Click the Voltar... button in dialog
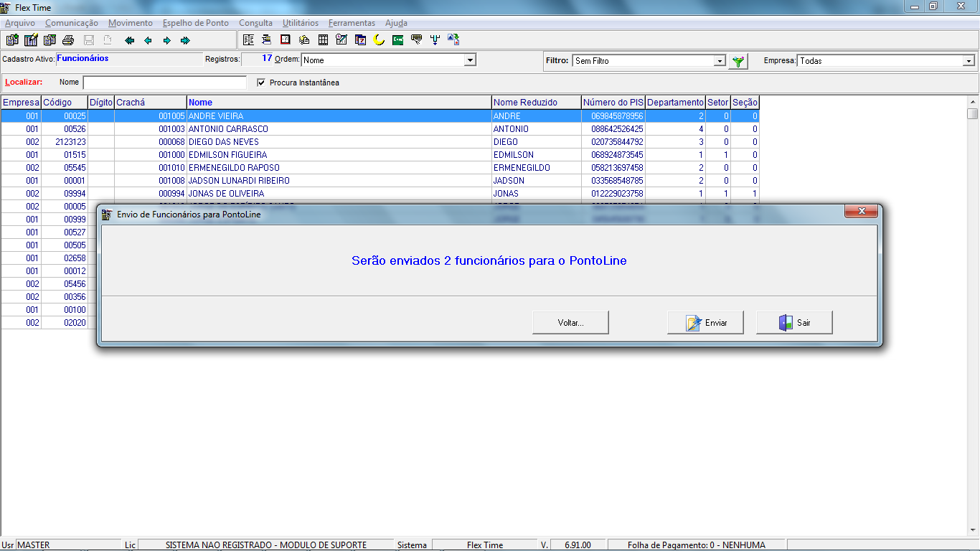The width and height of the screenshot is (980, 551). (x=570, y=323)
